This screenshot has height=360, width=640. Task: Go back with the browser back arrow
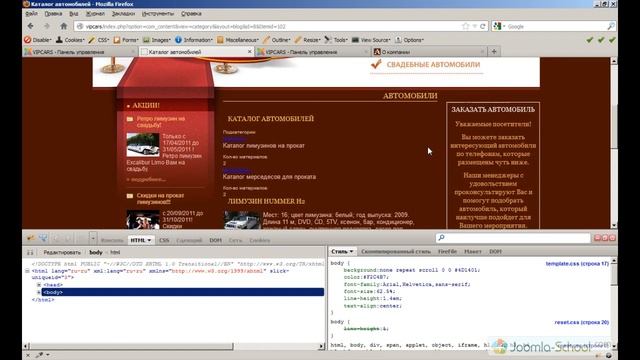(x=31, y=26)
